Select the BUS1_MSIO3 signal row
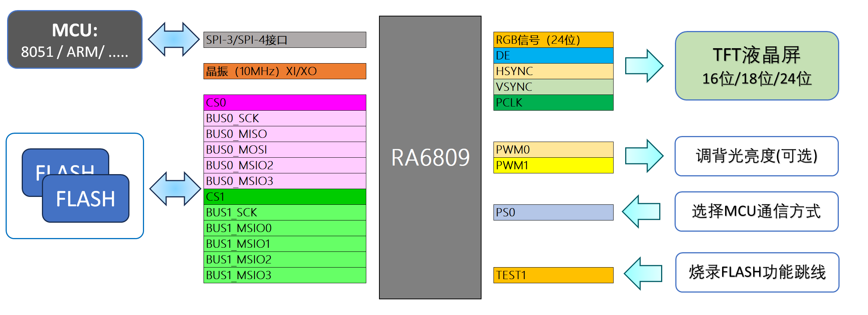 point(284,275)
